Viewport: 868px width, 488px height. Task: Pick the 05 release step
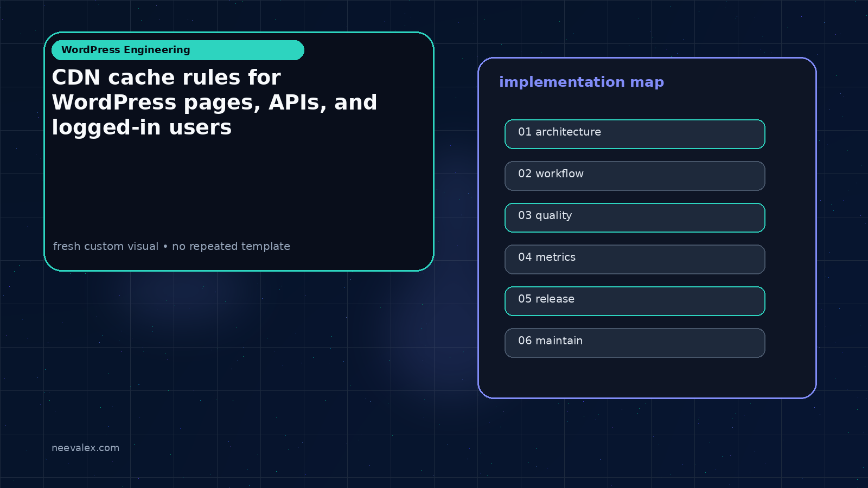[x=635, y=301]
